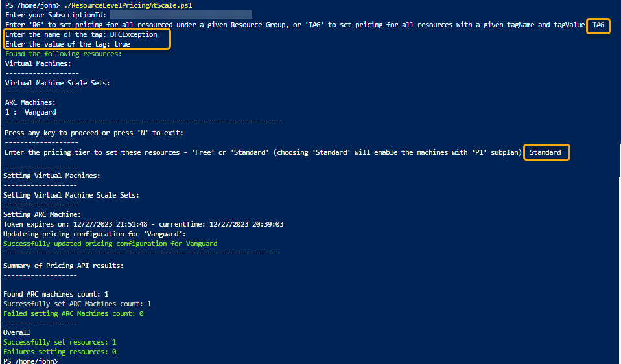
Task: Click the DFCException tag name entry
Action: click(133, 35)
